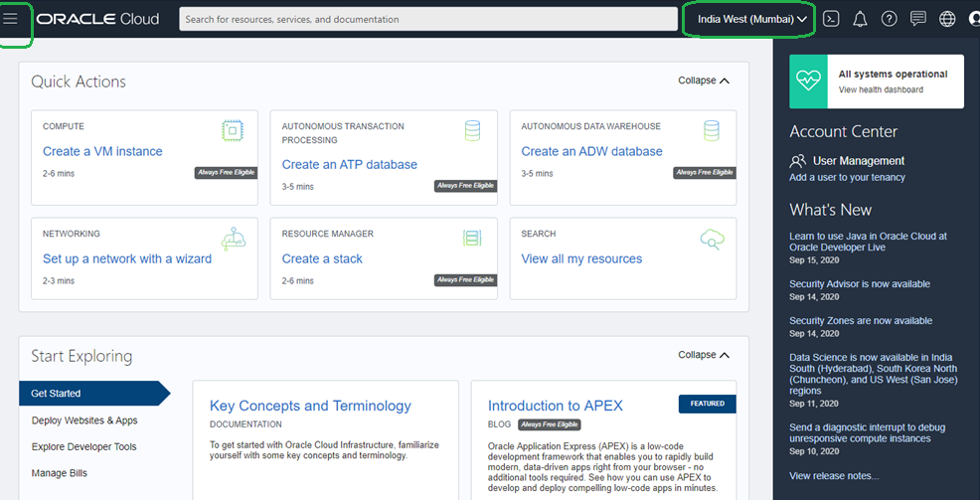The height and width of the screenshot is (501, 980).
Task: Click View all my resources link
Action: coord(581,258)
